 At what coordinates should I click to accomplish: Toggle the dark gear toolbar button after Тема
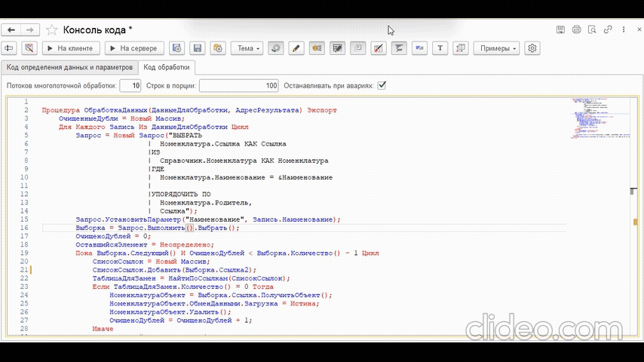[275, 48]
